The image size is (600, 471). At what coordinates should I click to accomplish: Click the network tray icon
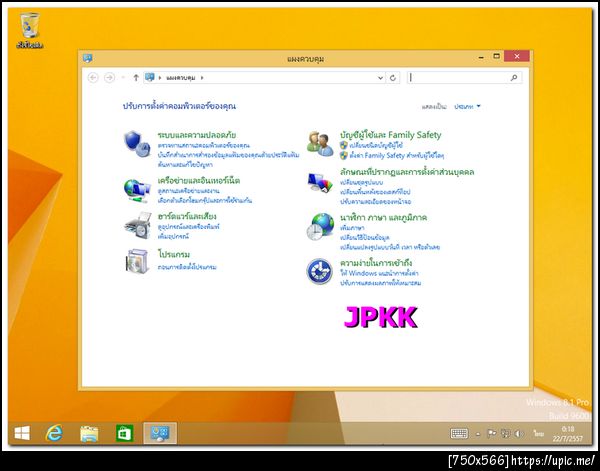click(505, 434)
